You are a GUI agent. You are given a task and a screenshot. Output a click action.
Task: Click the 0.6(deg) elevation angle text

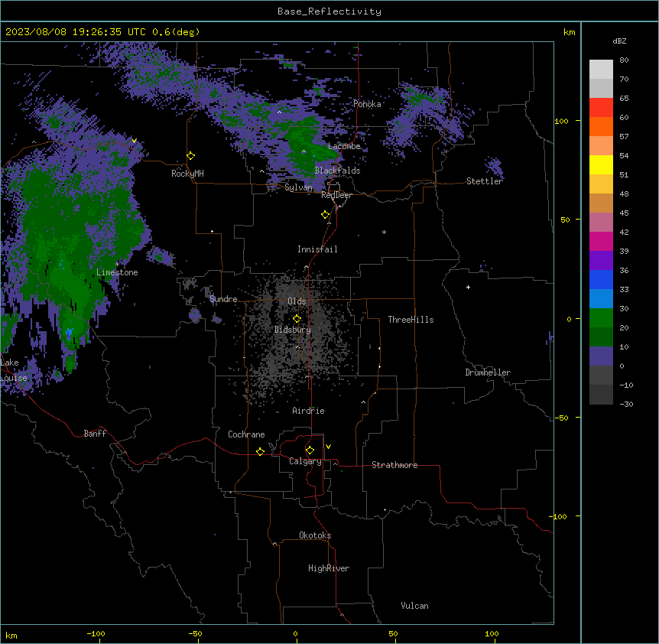(176, 32)
